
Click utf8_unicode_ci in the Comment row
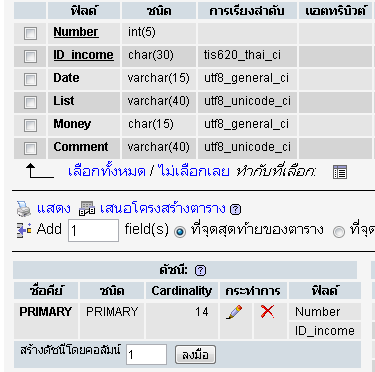pos(247,147)
